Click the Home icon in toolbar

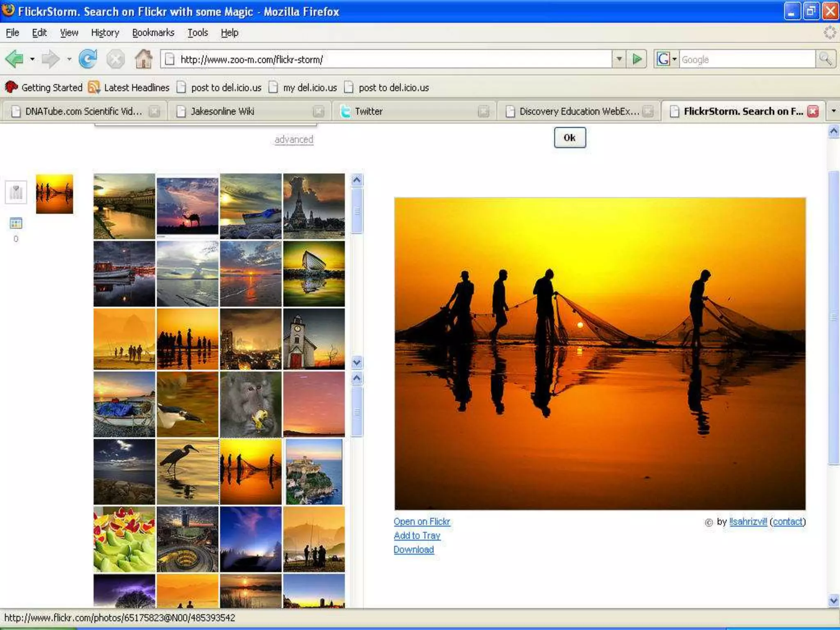point(144,59)
